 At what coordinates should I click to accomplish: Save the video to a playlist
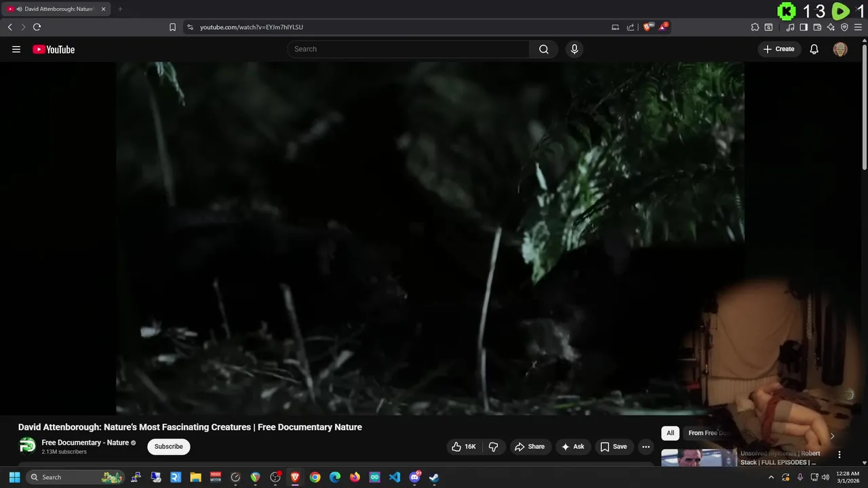(x=613, y=447)
